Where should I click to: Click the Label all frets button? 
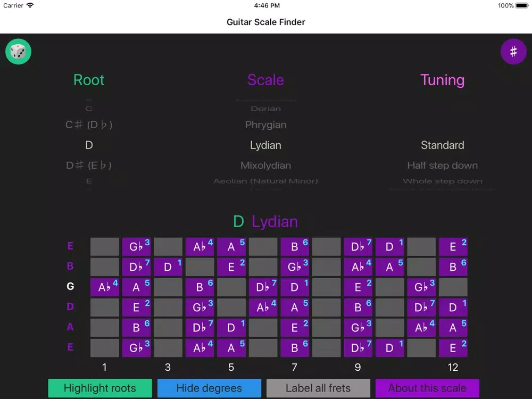pos(318,388)
